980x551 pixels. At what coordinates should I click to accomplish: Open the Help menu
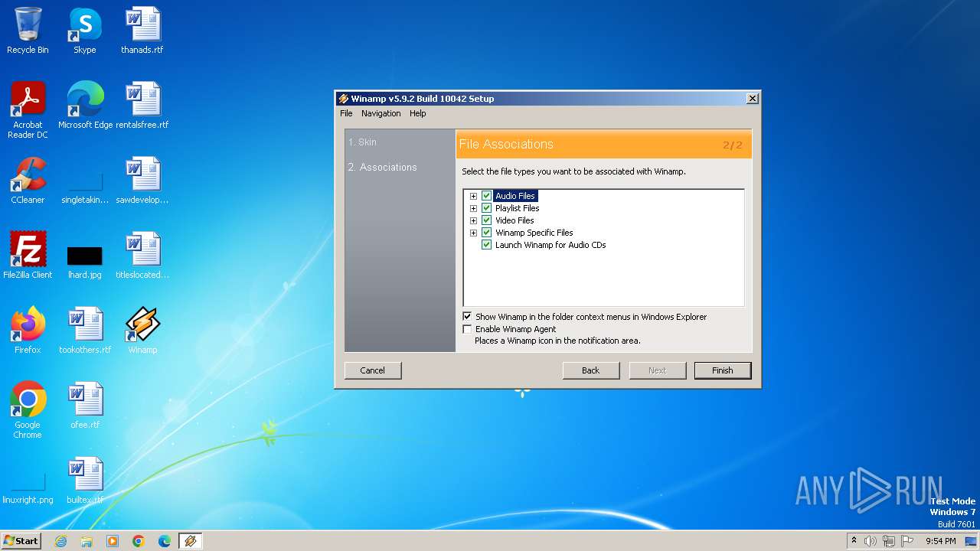click(417, 113)
